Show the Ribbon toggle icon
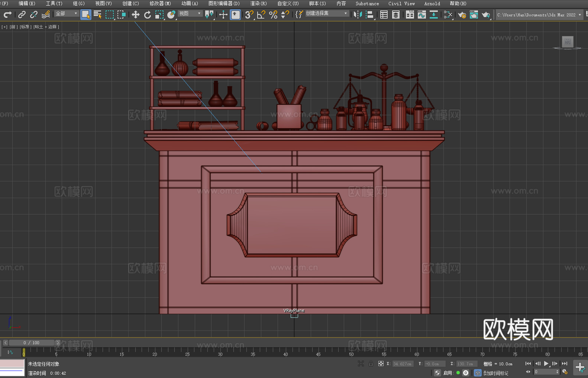The width and height of the screenshot is (588, 378). (x=410, y=14)
